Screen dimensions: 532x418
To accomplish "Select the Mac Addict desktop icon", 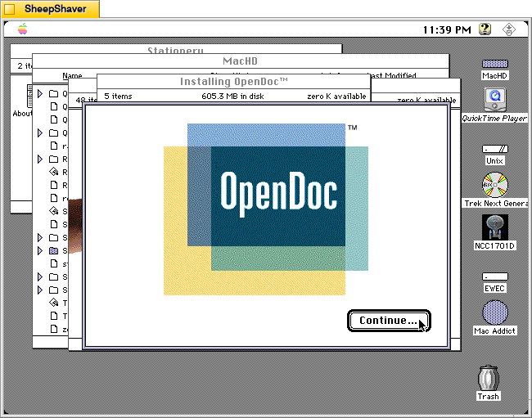I will tap(494, 313).
